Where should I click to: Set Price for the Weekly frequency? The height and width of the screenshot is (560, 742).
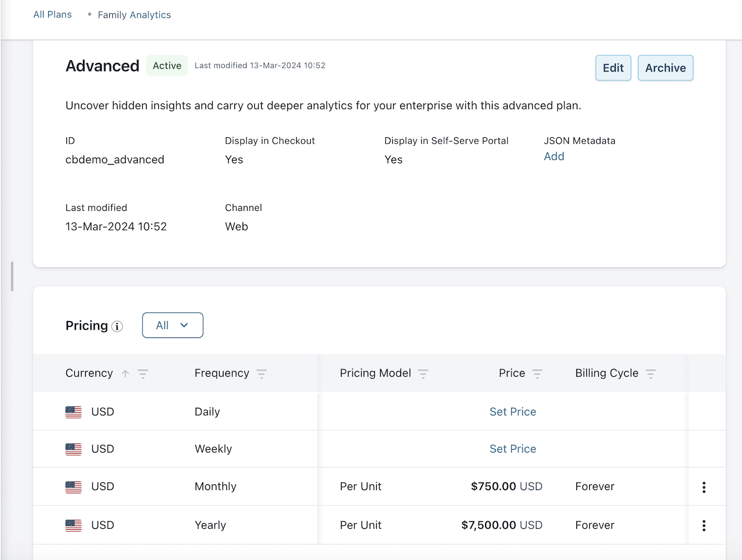coord(513,449)
